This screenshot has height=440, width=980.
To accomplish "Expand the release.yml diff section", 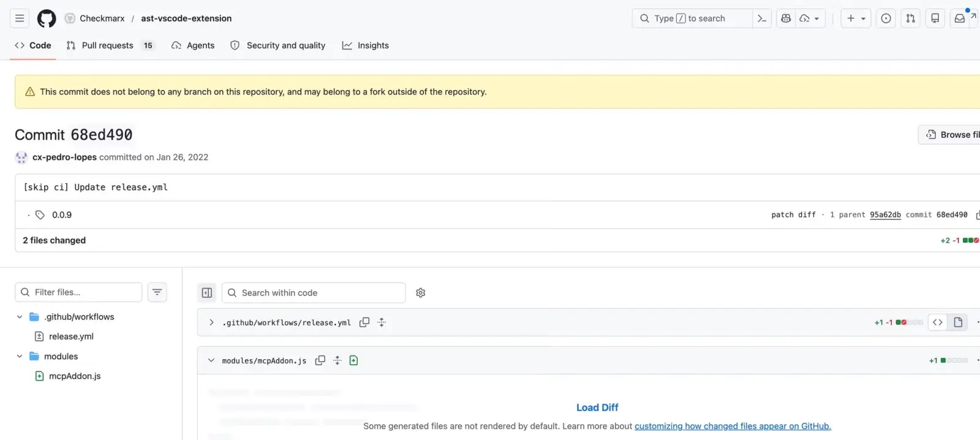I will [211, 322].
